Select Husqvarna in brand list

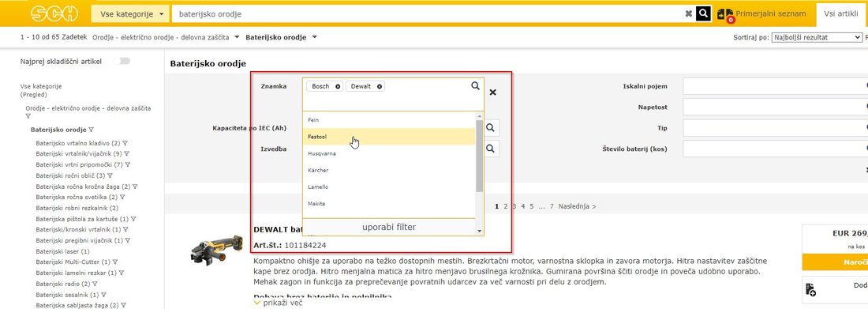[389, 153]
